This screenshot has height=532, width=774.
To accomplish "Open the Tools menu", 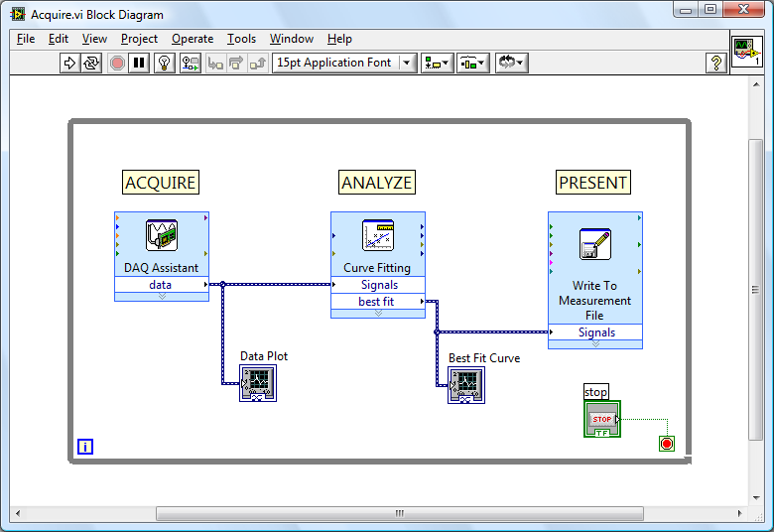I will tap(241, 39).
